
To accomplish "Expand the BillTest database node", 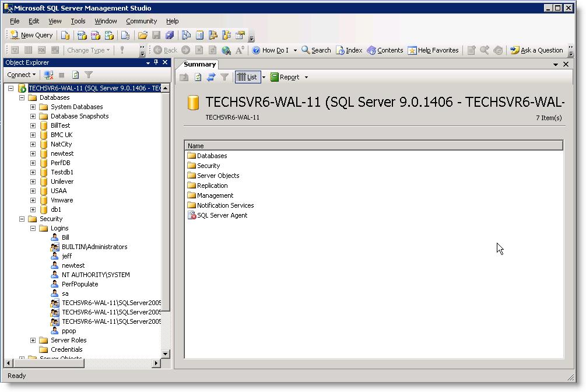I will pyautogui.click(x=33, y=125).
